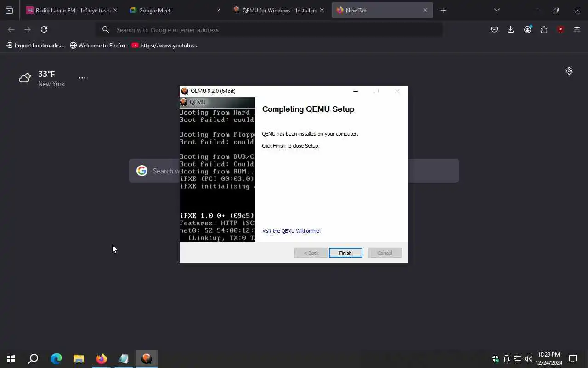
Task: Open the Extensions puzzle icon
Action: (x=544, y=29)
